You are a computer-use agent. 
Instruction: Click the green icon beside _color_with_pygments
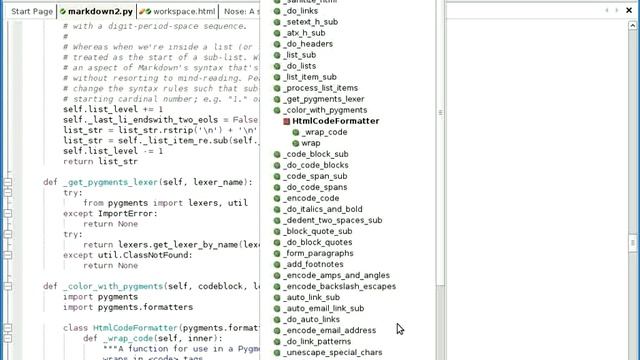[x=277, y=110]
